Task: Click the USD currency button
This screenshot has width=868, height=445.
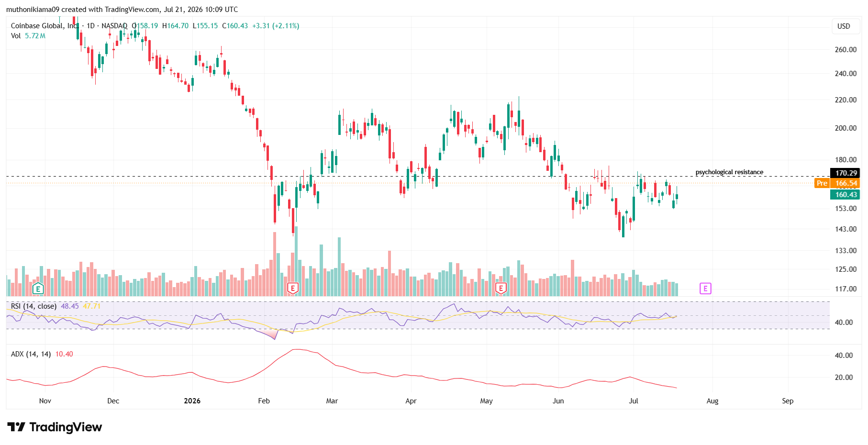Action: coord(844,26)
